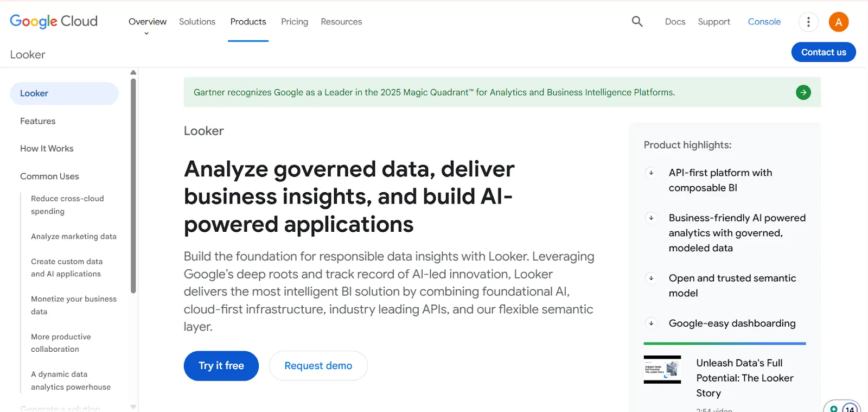Open A dynamic data analytics powerhouse item
The height and width of the screenshot is (412, 868).
71,381
